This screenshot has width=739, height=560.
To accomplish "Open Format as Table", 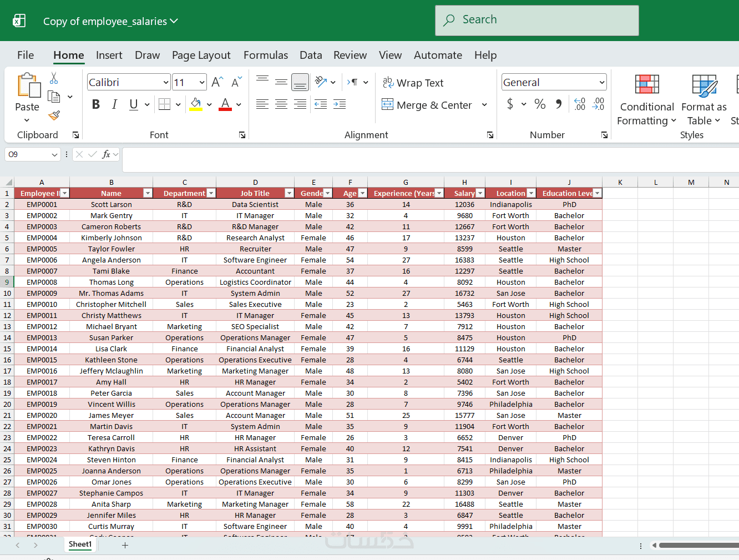I will 704,100.
